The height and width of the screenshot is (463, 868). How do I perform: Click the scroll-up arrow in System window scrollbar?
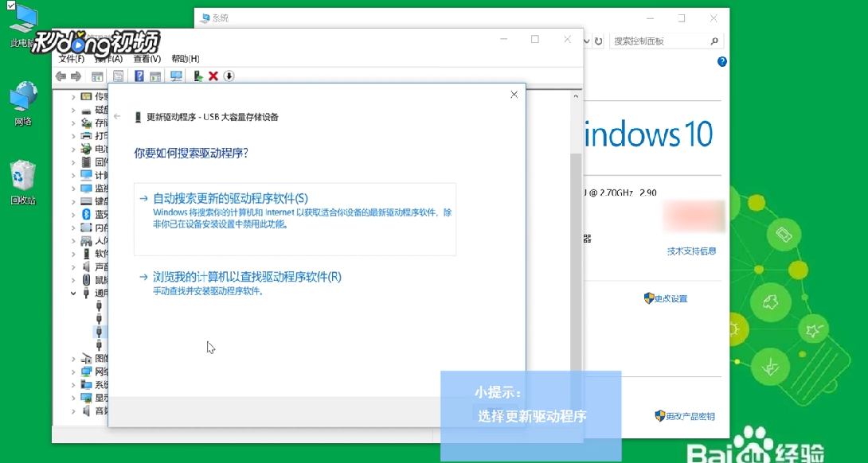point(577,96)
